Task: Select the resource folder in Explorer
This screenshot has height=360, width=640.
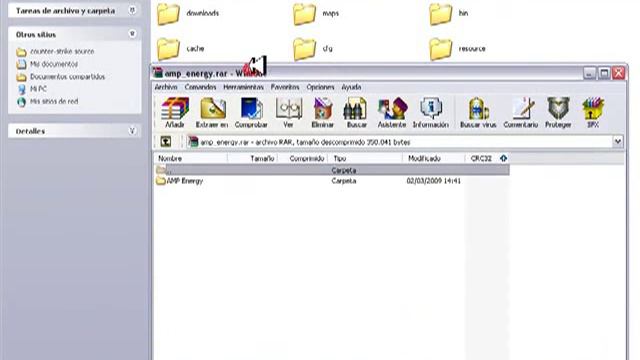Action: [458, 49]
